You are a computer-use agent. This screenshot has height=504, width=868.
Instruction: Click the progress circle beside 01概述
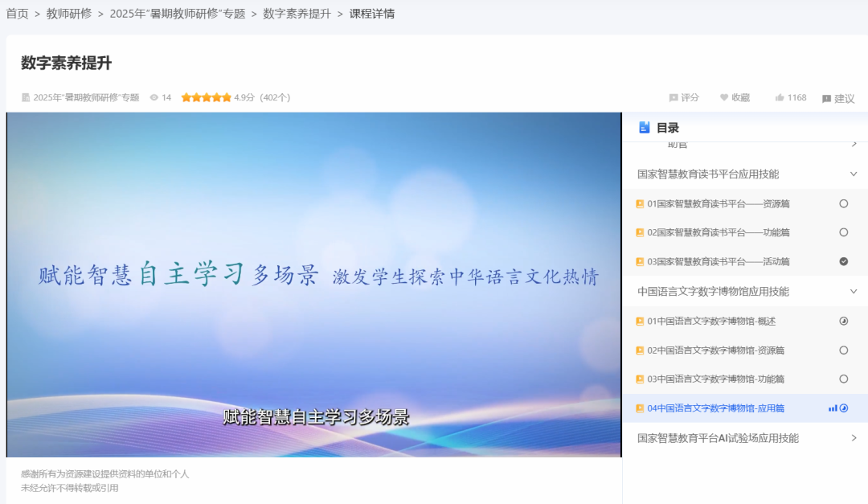(x=843, y=321)
